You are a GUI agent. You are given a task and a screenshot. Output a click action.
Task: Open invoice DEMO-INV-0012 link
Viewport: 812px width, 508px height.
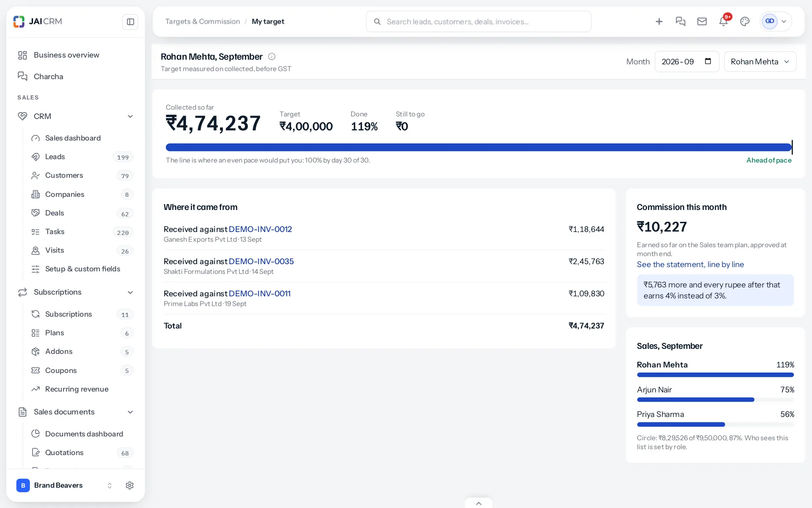pos(260,229)
